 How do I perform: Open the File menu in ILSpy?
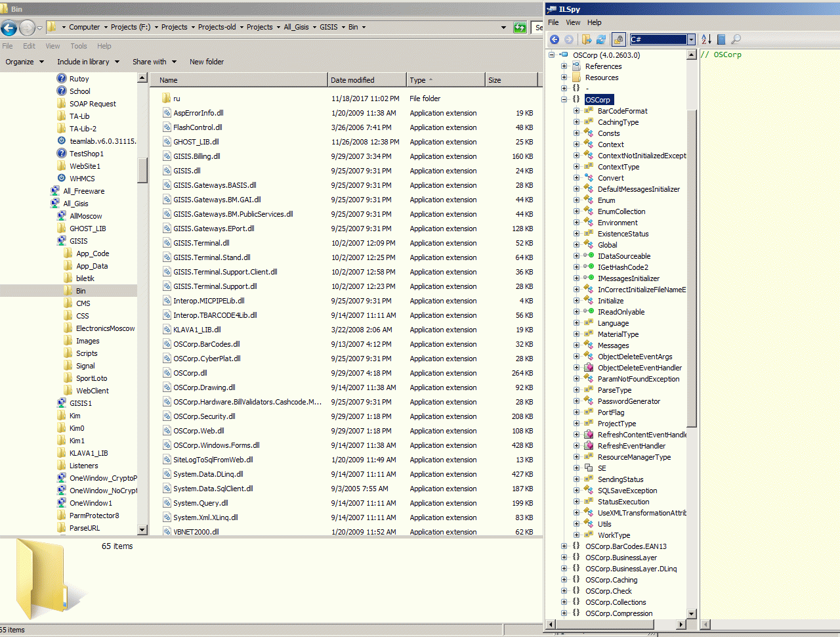553,22
